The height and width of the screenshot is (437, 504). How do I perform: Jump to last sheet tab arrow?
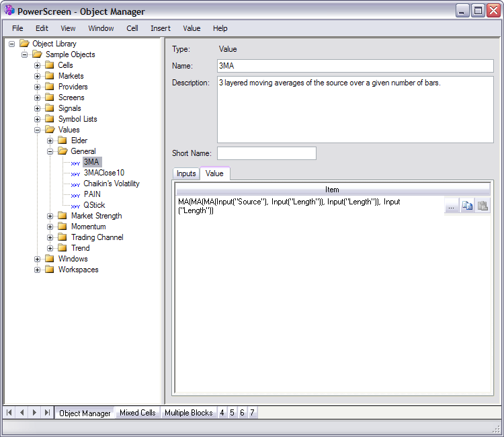click(47, 412)
